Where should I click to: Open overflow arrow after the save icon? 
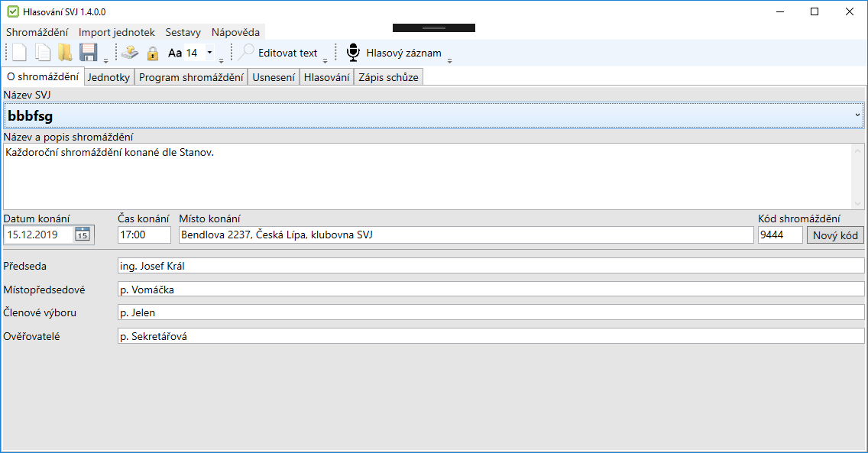pos(105,60)
